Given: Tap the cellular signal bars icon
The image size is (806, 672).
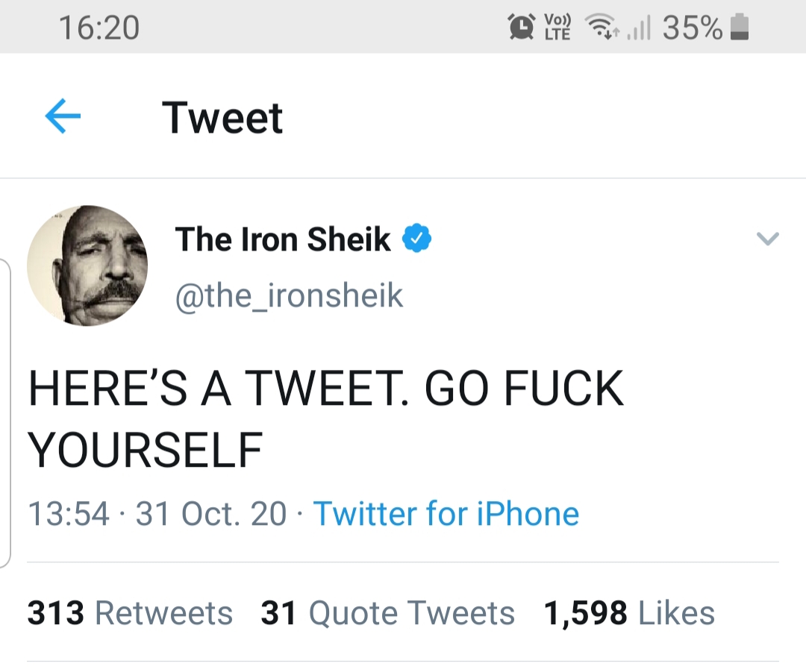Looking at the screenshot, I should pos(638,28).
